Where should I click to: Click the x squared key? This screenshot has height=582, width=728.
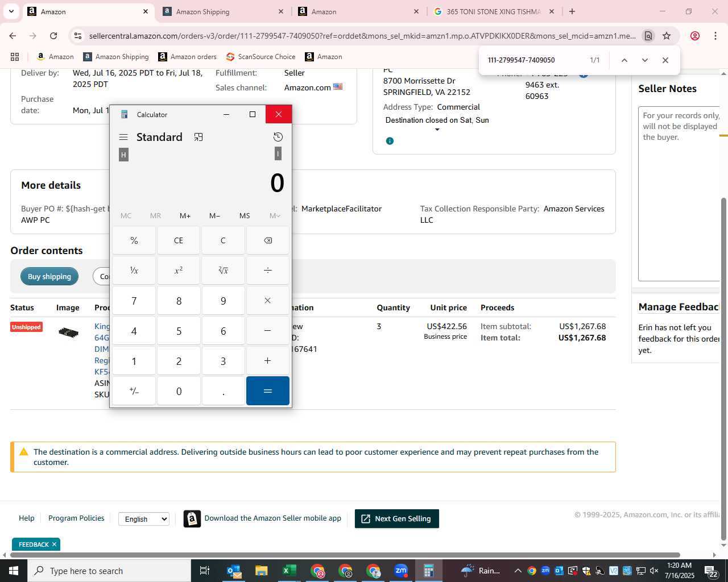tap(179, 271)
